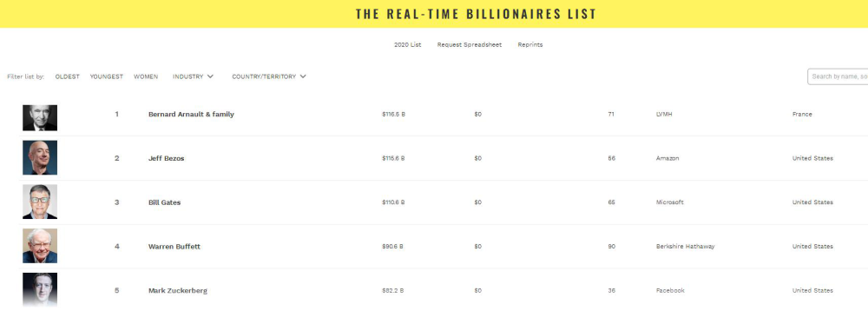This screenshot has width=868, height=331.
Task: Click Jeff Bezos's profile photo
Action: click(x=40, y=157)
